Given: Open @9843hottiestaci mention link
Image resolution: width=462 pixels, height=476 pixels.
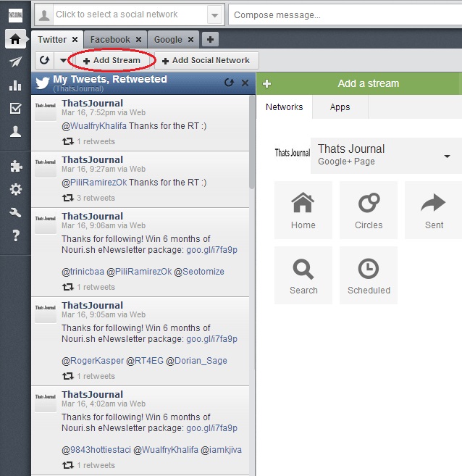Looking at the screenshot, I should (x=96, y=450).
